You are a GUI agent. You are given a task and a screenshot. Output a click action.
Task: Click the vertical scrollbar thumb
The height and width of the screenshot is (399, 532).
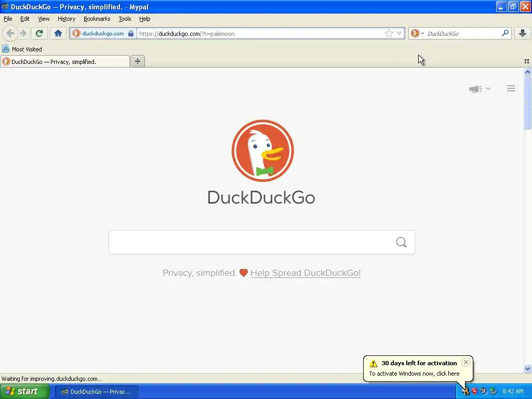pos(527,103)
